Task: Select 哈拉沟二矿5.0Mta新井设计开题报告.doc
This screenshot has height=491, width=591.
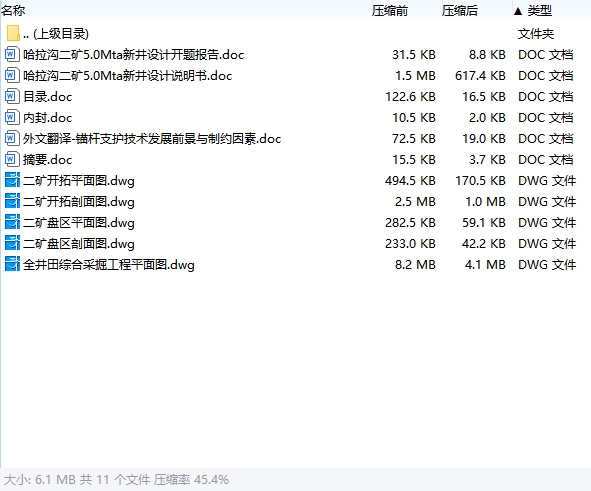Action: [133, 55]
